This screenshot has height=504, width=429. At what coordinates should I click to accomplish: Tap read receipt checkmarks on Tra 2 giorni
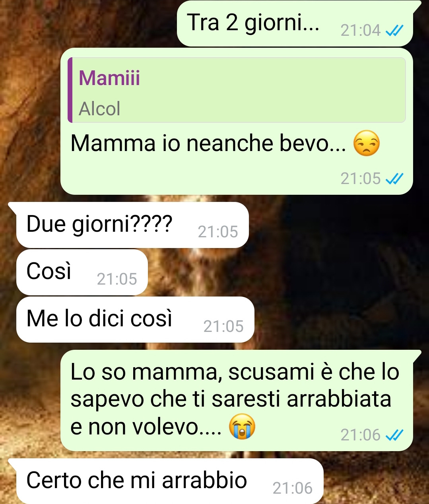[x=395, y=30]
